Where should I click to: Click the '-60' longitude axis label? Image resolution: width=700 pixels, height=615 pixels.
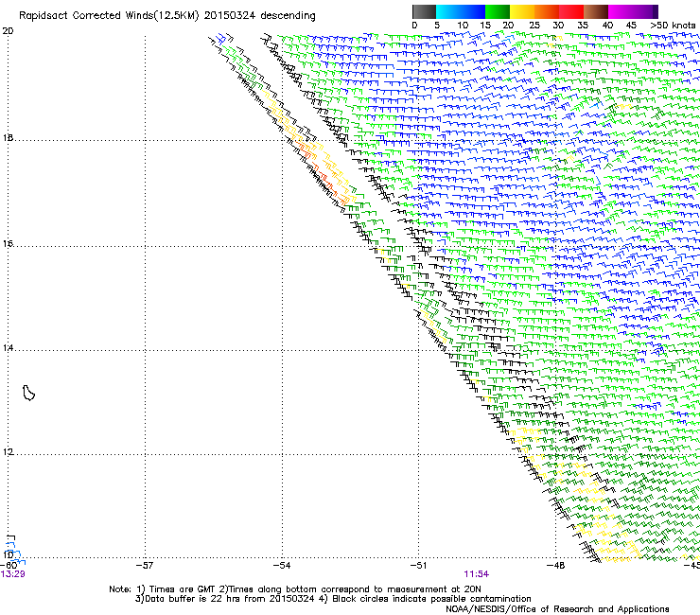(x=9, y=566)
